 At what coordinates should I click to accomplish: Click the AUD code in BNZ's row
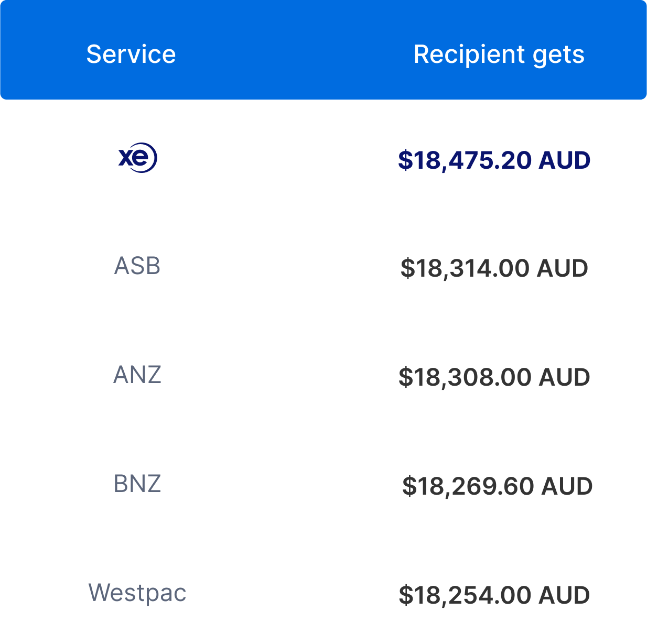click(x=567, y=486)
